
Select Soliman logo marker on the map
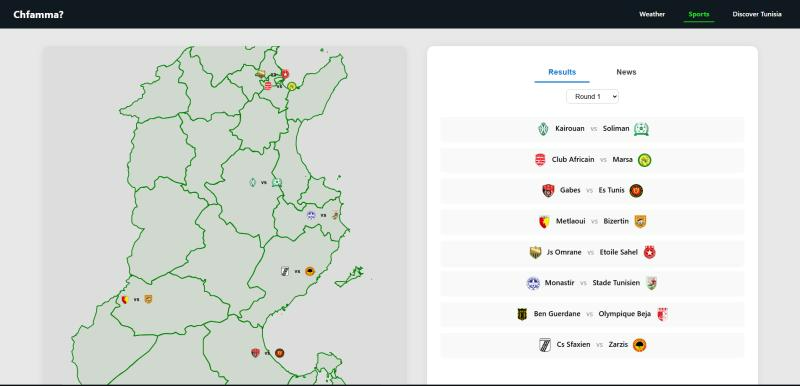(277, 183)
